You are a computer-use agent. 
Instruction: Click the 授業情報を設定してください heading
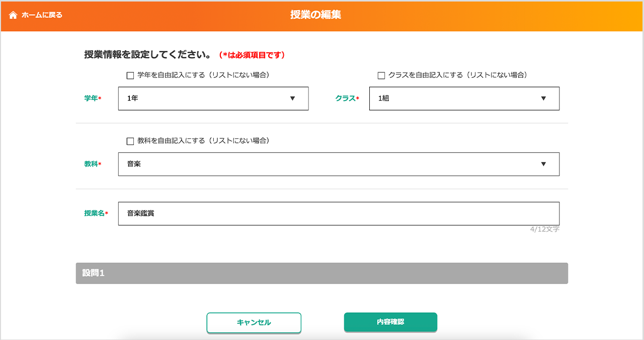(147, 54)
